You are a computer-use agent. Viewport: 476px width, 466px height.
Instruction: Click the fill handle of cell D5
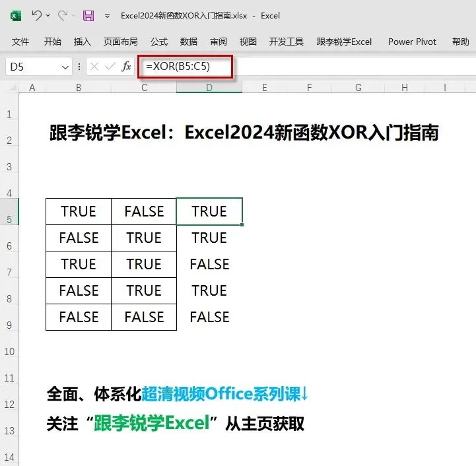242,224
